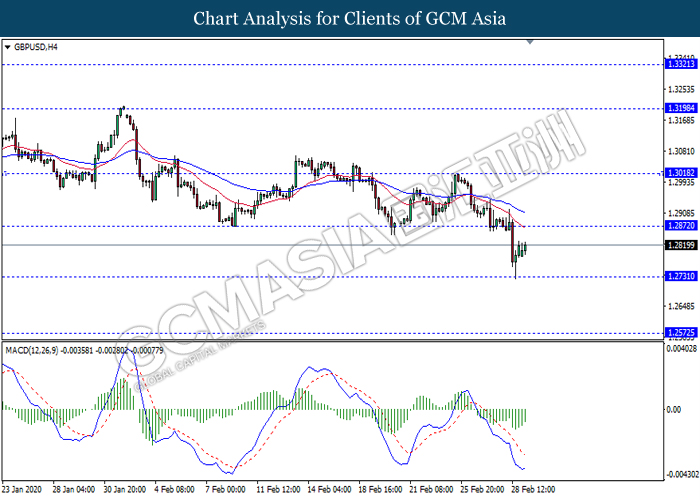
Task: Select the 1.27310 support price label
Action: (x=680, y=277)
